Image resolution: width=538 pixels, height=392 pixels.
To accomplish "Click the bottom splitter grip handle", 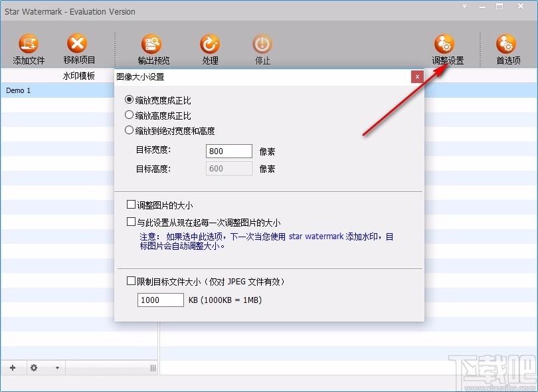I will coord(153,368).
